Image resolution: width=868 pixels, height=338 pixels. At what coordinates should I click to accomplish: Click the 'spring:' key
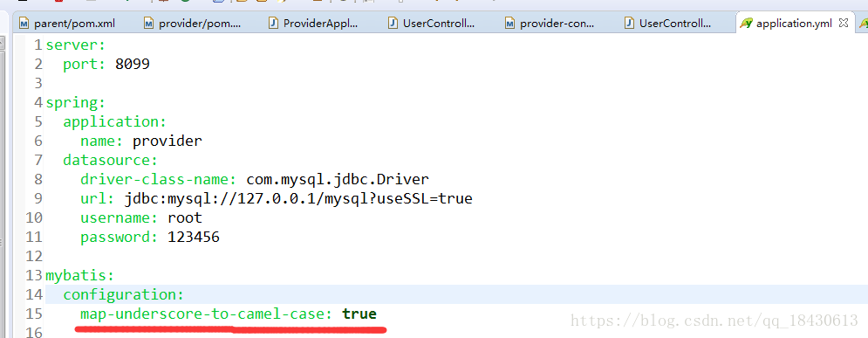(x=75, y=102)
